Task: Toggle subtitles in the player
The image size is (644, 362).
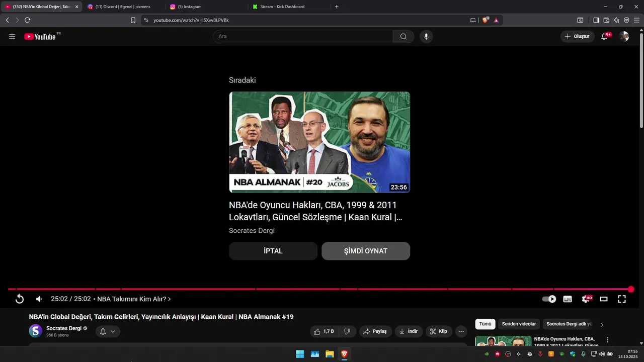Action: [x=568, y=299]
